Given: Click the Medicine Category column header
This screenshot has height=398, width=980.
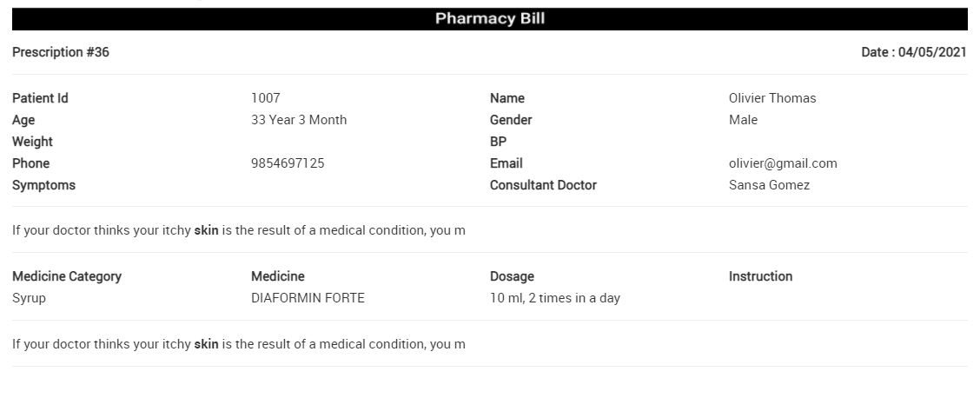Looking at the screenshot, I should coord(67,276).
